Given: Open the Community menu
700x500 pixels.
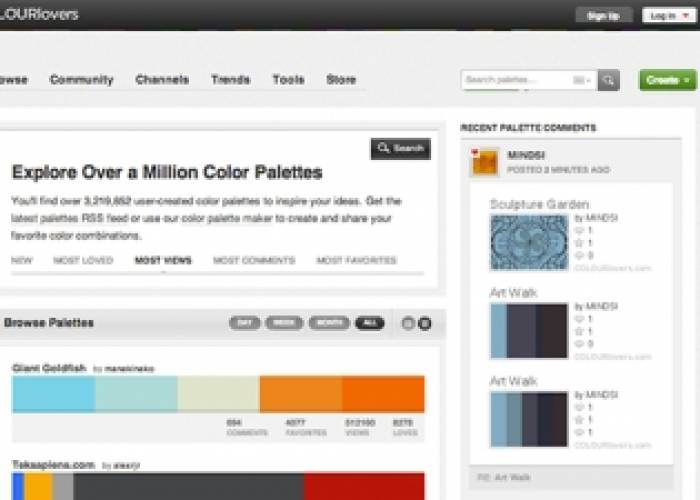Looking at the screenshot, I should point(82,80).
